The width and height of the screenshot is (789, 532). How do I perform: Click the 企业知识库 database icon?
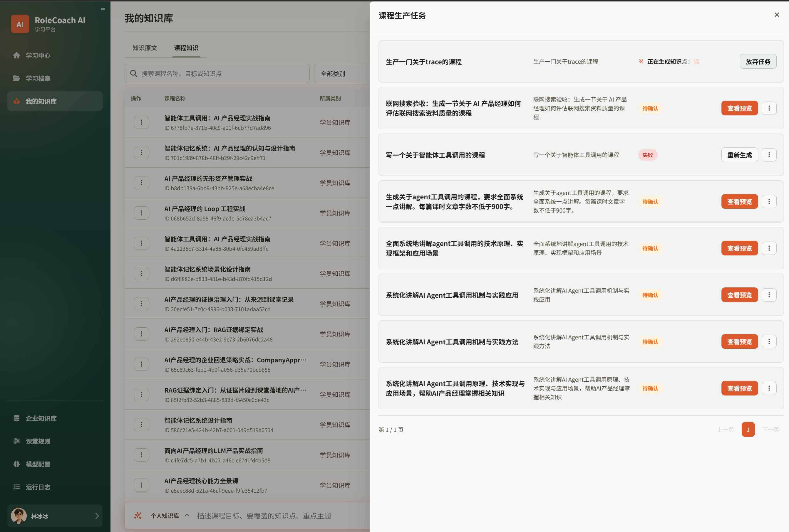(16, 418)
